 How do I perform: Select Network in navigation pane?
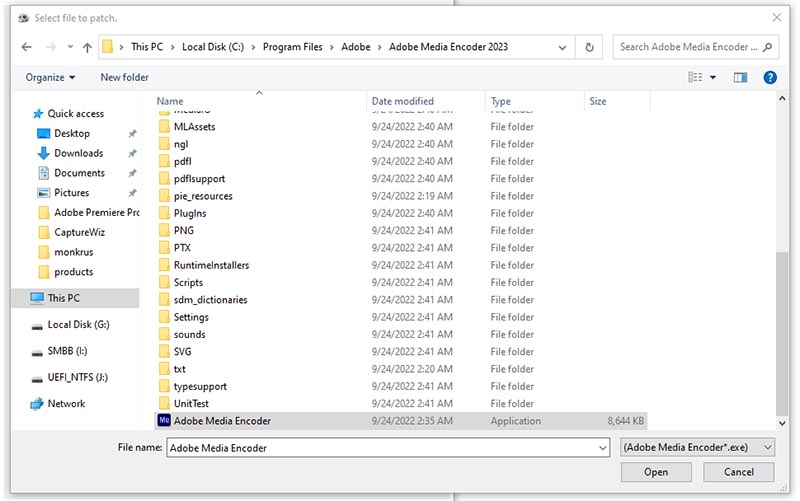[x=66, y=404]
